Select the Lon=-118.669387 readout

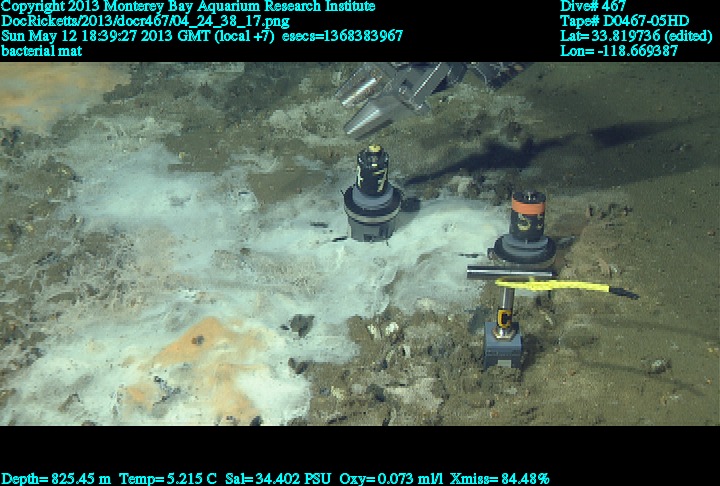coord(619,51)
